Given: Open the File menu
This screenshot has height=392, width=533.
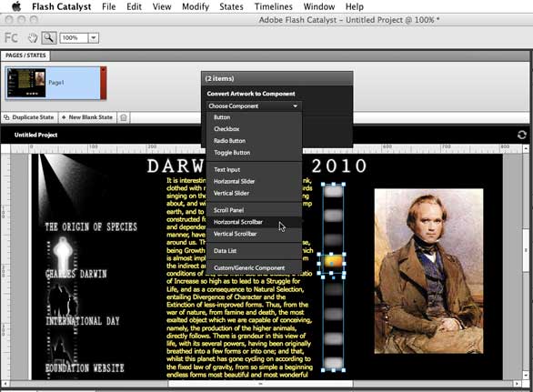Looking at the screenshot, I should coord(109,6).
